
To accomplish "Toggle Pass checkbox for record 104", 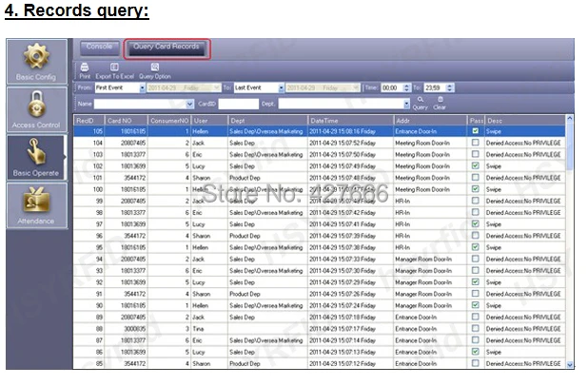I will 475,143.
